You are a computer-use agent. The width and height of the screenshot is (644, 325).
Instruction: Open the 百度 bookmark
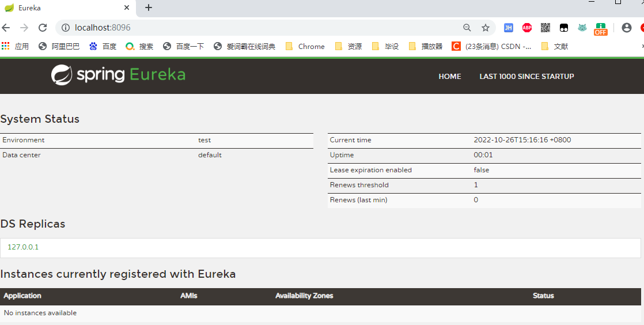[x=103, y=47]
